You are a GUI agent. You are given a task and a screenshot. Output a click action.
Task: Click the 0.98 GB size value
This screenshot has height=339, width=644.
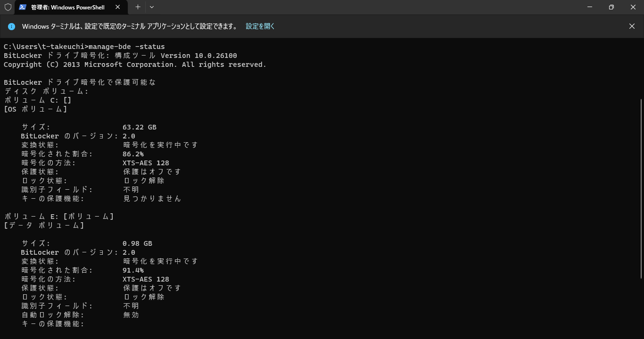(137, 243)
